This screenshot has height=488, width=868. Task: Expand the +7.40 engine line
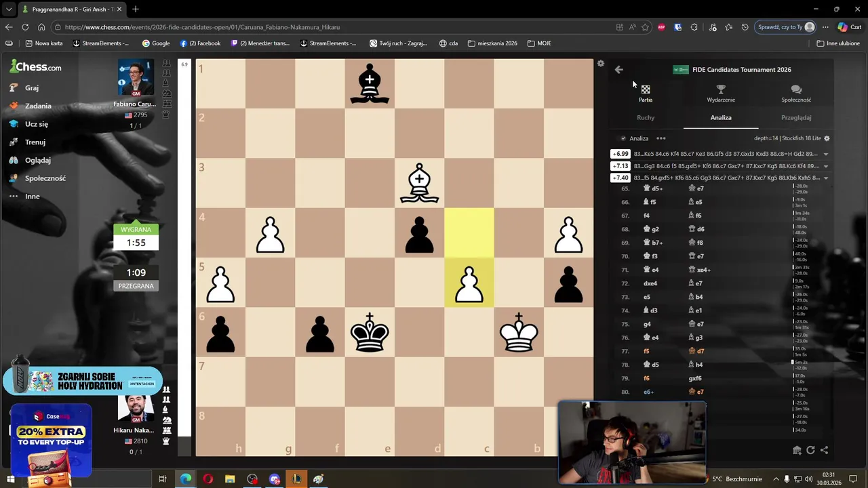(825, 178)
